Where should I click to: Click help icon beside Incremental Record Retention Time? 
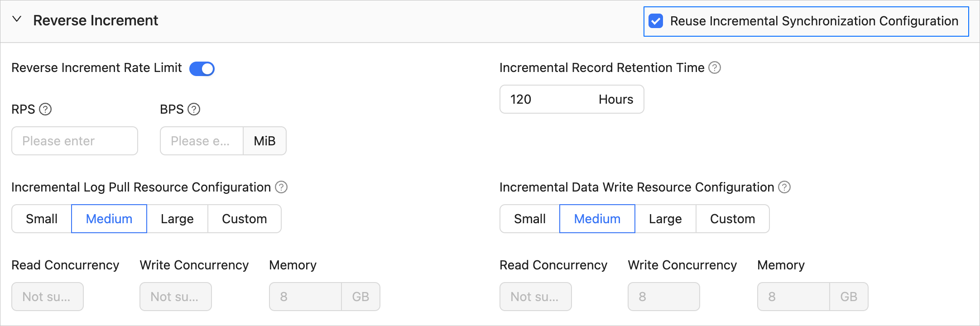(x=715, y=67)
